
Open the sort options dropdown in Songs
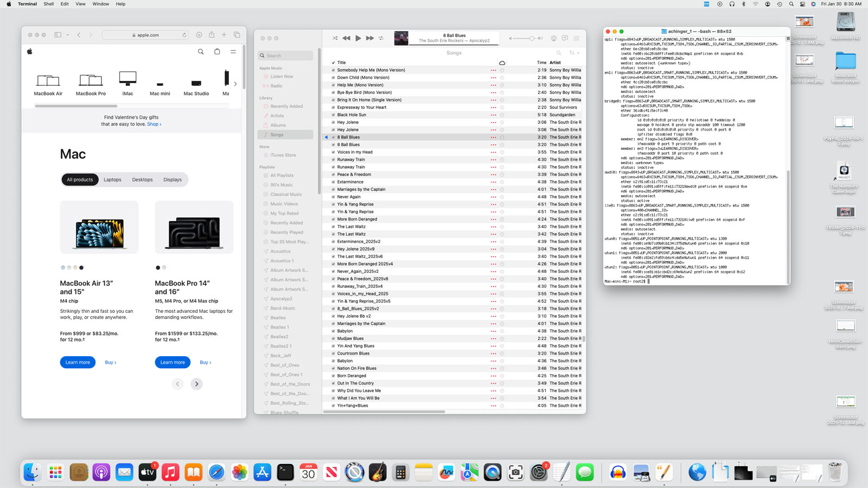tap(574, 53)
